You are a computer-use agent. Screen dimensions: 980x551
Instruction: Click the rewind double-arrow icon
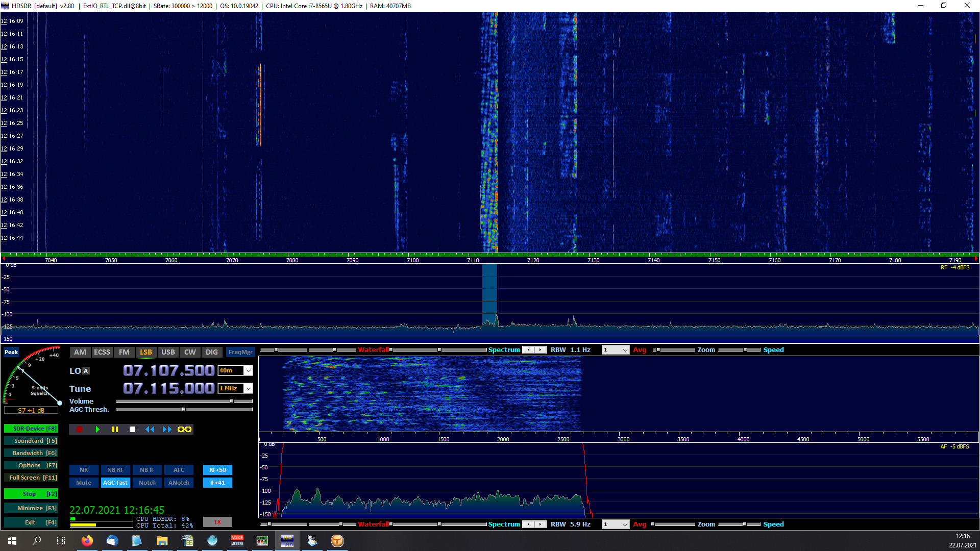[x=150, y=430]
